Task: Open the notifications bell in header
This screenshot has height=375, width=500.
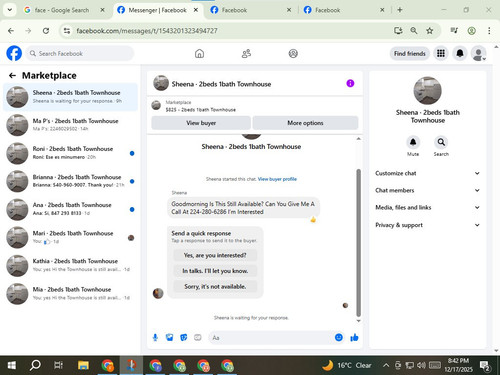Action: point(460,53)
